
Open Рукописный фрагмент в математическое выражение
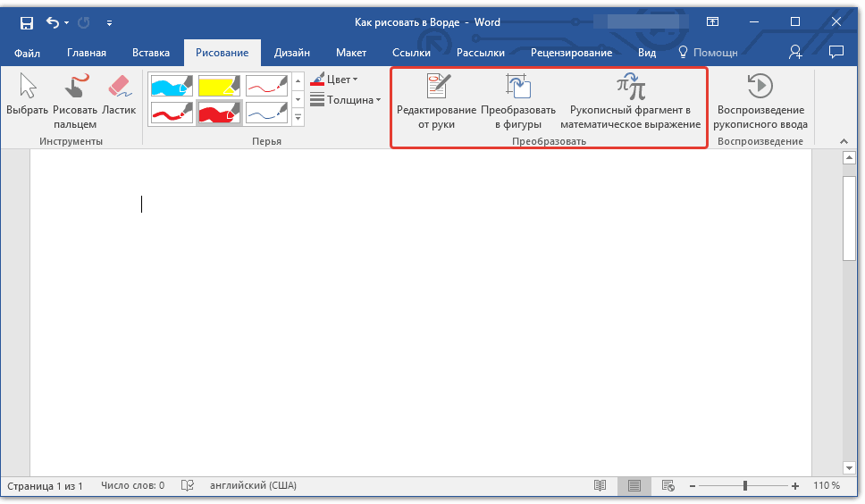(x=630, y=87)
